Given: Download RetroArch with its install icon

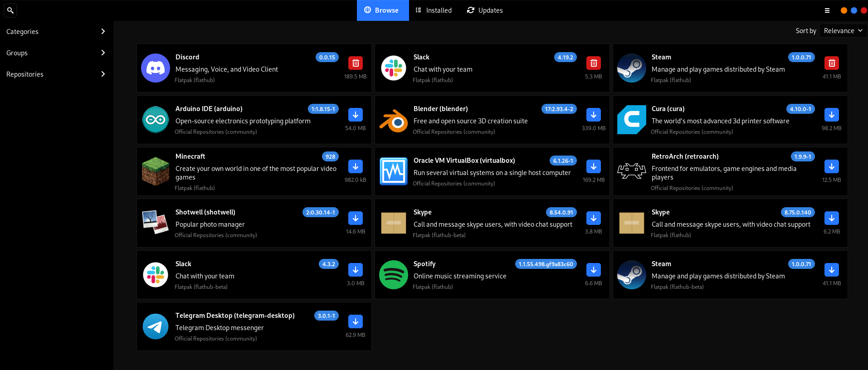Looking at the screenshot, I should (831, 166).
